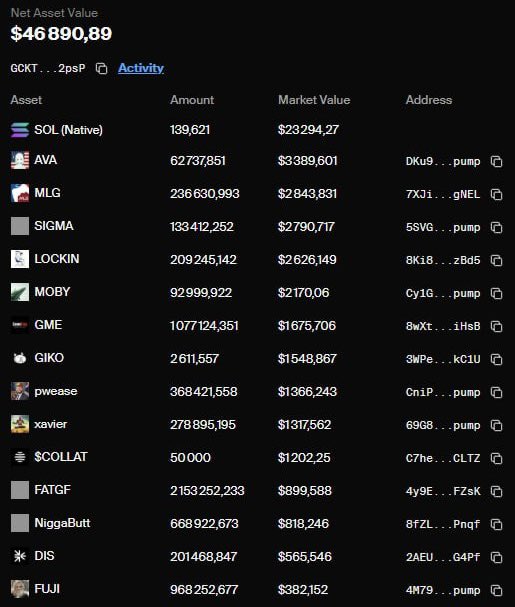Screen dimensions: 515x607
Task: Copy NiggaButt token address 8fZL...Pnqf
Action: pos(496,525)
